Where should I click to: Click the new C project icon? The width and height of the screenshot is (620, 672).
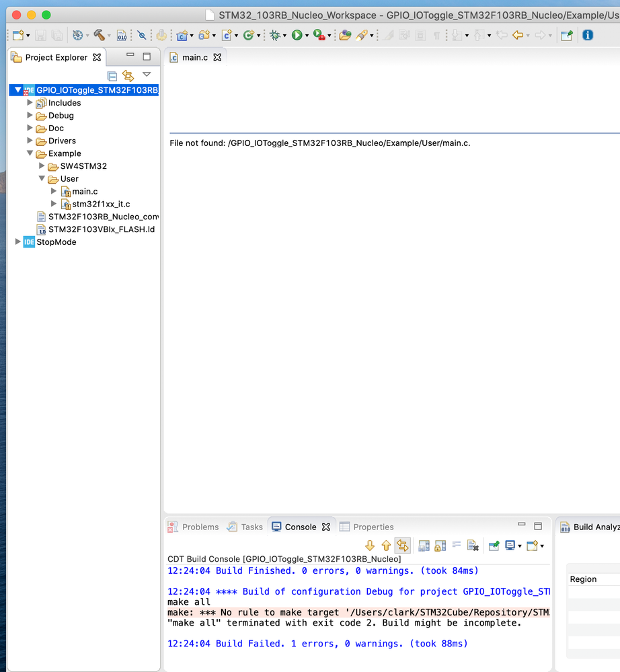point(182,35)
